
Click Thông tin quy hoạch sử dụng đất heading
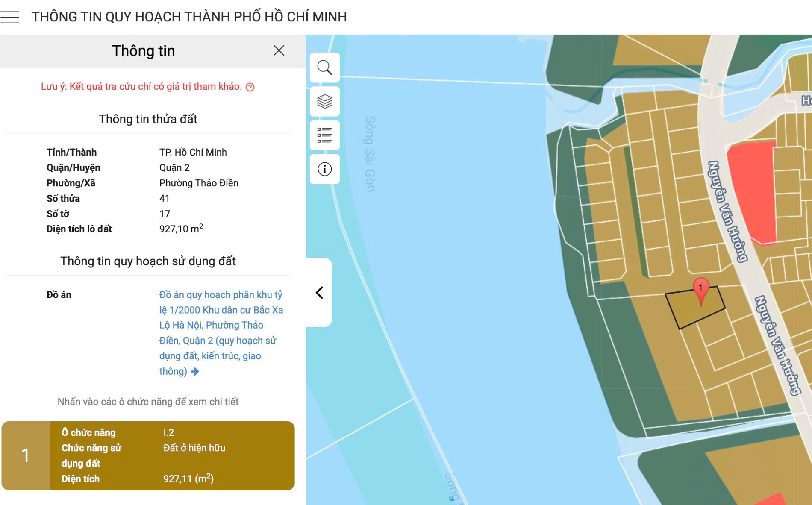tap(148, 261)
